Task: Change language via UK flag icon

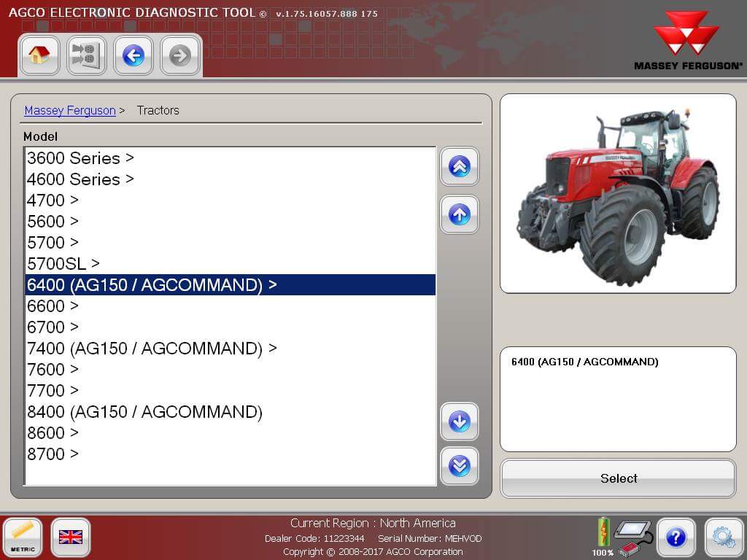Action: (71, 537)
